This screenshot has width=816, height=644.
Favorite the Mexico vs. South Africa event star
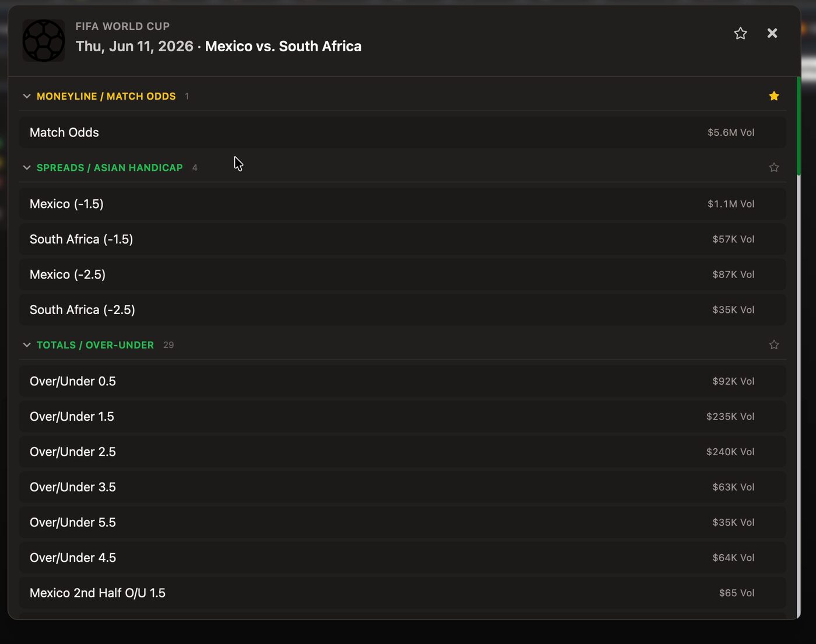[740, 33]
